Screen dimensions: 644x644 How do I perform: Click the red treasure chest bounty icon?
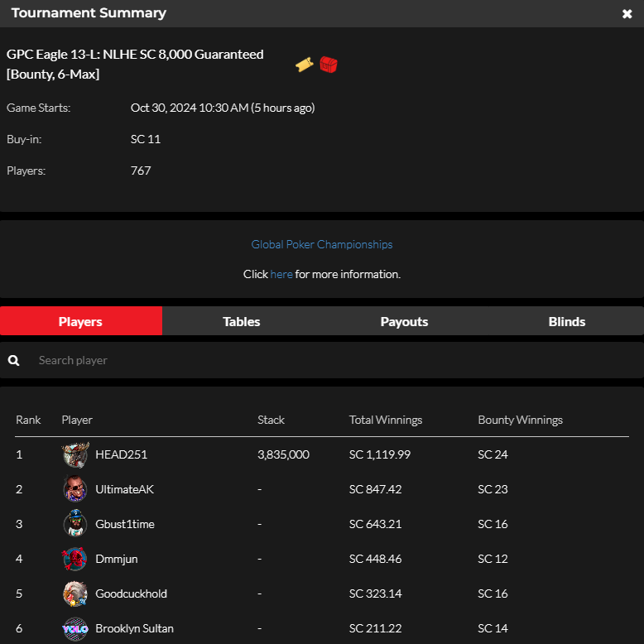click(x=329, y=65)
